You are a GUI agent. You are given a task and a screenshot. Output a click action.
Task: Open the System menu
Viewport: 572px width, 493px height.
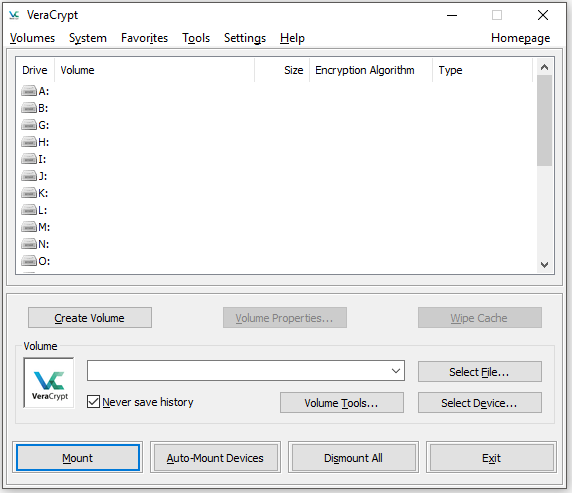click(88, 38)
